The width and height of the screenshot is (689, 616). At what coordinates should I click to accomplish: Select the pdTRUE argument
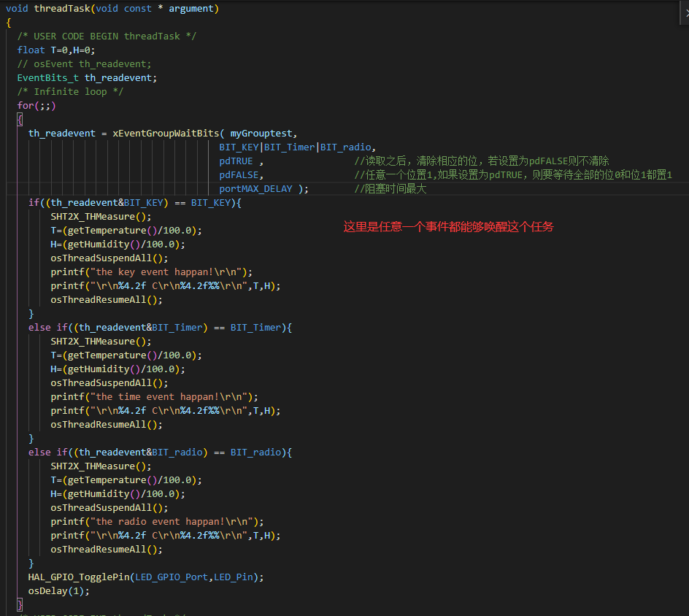[236, 161]
